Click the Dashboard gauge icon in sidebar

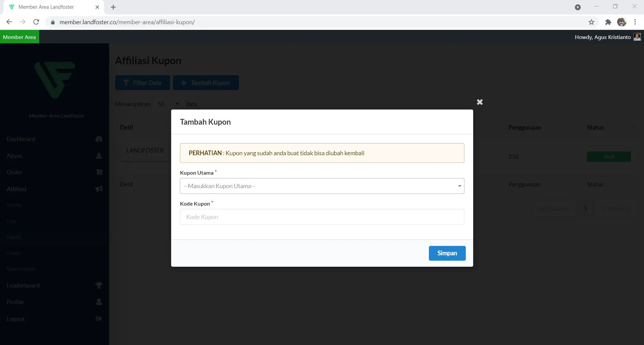coord(99,139)
